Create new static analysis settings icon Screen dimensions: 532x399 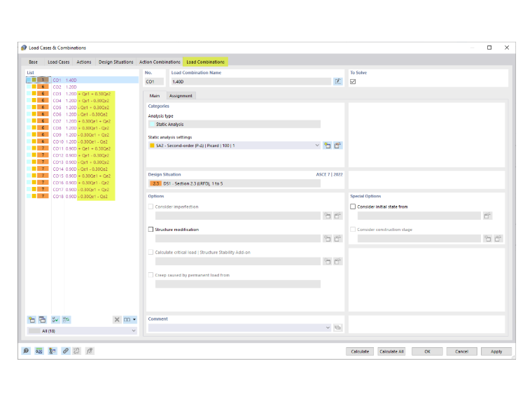click(327, 146)
